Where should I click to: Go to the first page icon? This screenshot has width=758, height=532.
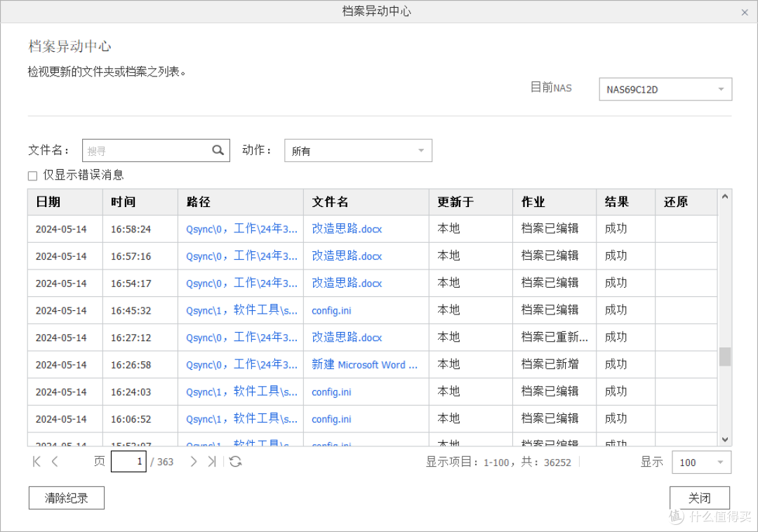(x=36, y=461)
